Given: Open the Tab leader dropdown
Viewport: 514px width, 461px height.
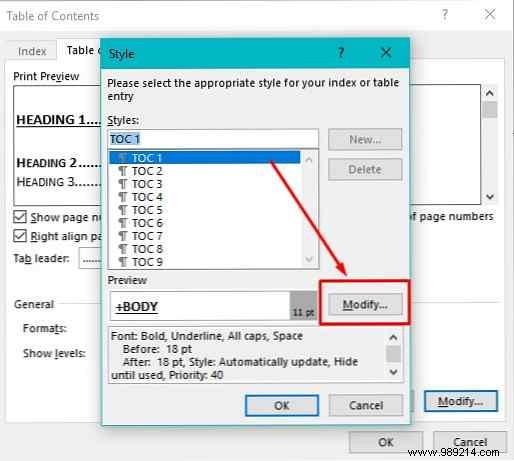Looking at the screenshot, I should (x=90, y=258).
